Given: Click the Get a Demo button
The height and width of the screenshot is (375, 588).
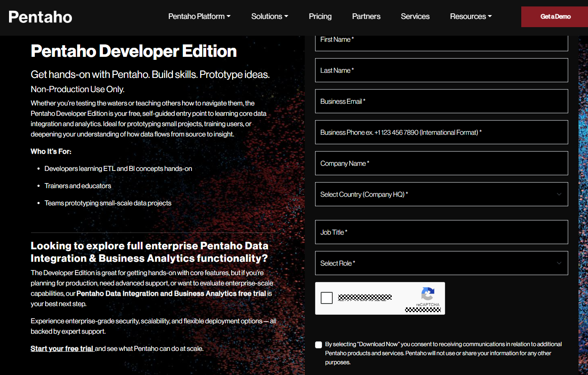Looking at the screenshot, I should click(x=555, y=17).
